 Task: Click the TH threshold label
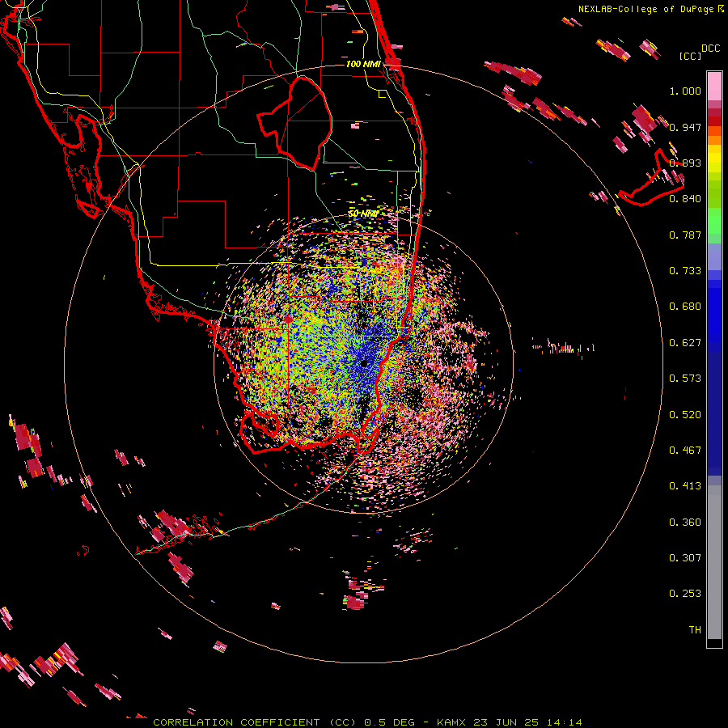[x=695, y=630]
